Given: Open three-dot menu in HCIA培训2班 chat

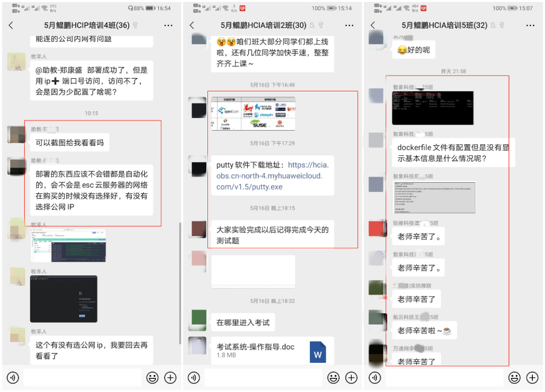Looking at the screenshot, I should pos(349,25).
